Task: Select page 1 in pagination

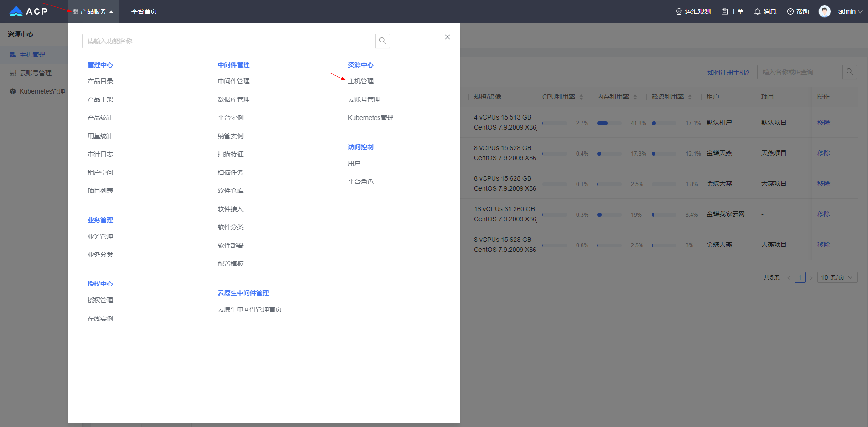Action: pos(800,277)
